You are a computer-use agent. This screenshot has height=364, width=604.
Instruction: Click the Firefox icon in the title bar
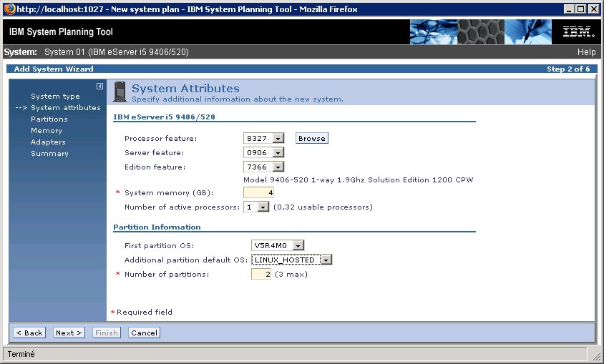click(x=9, y=9)
